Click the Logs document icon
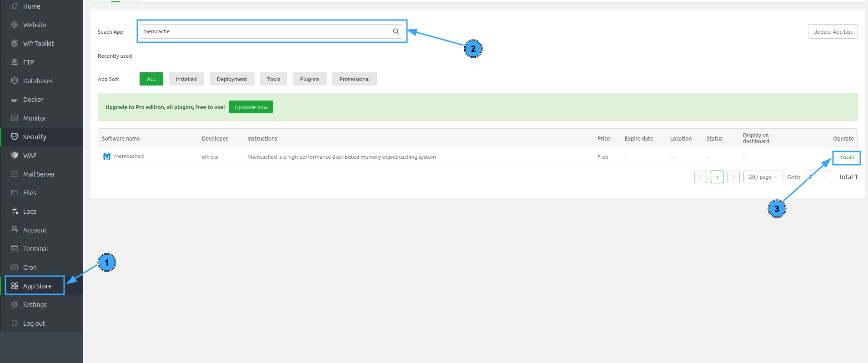The width and height of the screenshot is (868, 363). 15,212
